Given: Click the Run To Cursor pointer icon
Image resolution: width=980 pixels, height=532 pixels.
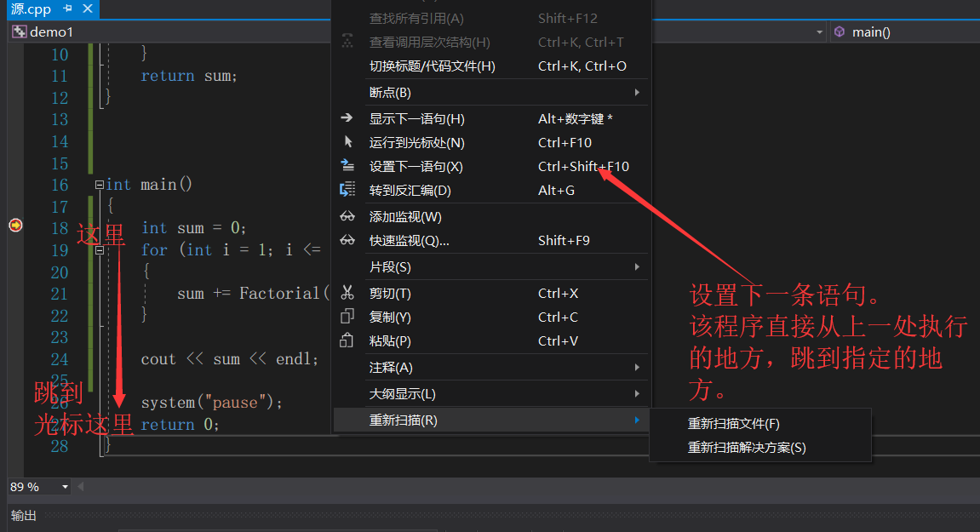Looking at the screenshot, I should (x=348, y=142).
